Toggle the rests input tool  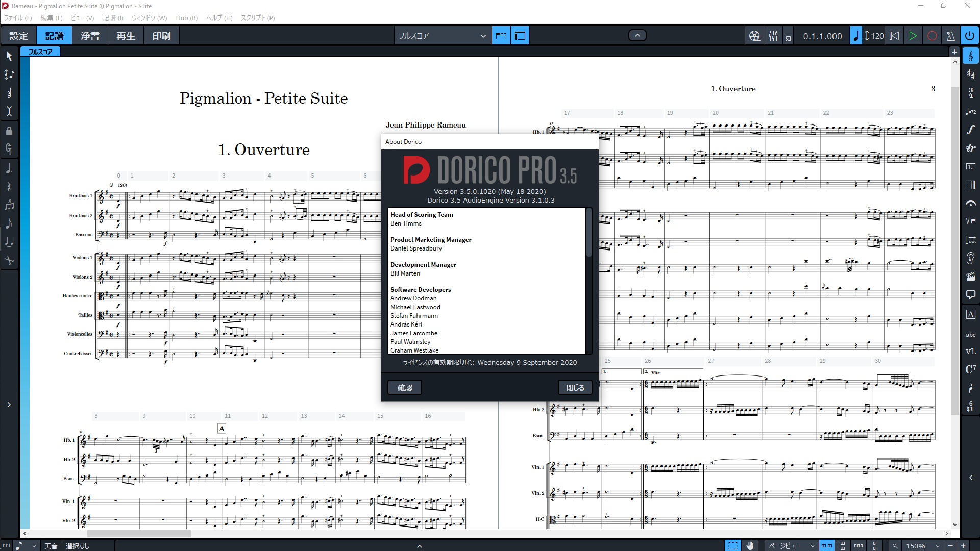[9, 187]
